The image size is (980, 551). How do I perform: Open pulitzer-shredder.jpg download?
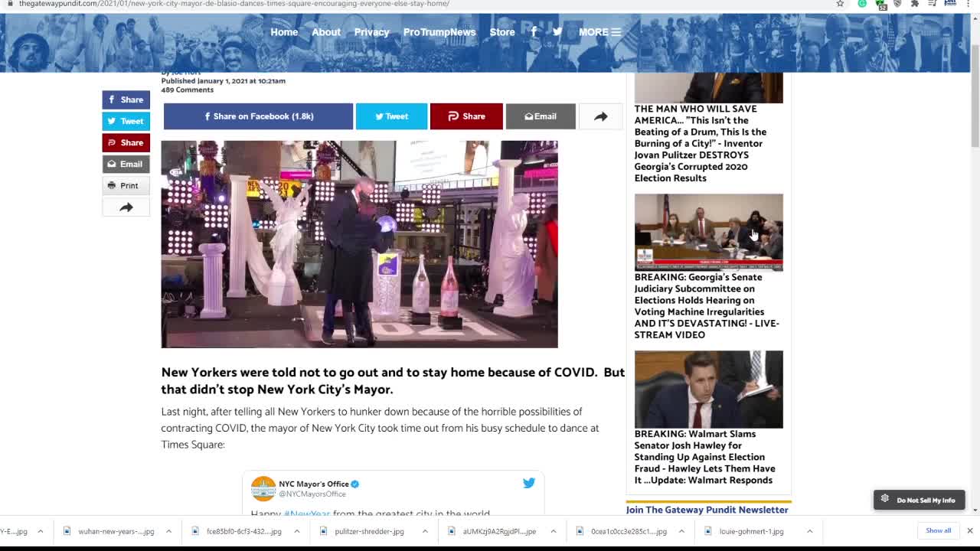(x=361, y=531)
